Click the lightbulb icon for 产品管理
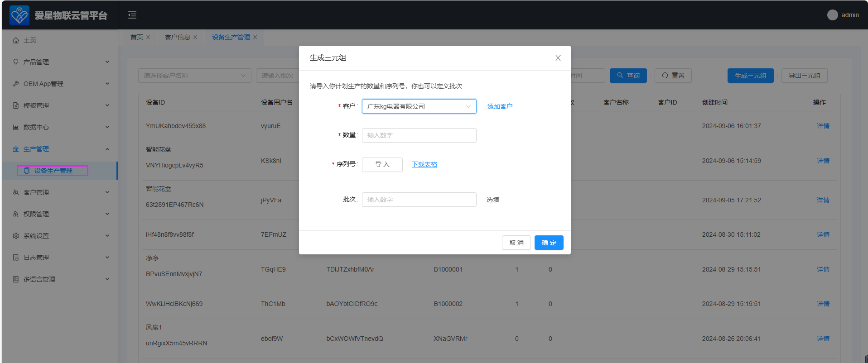This screenshot has height=363, width=868. (16, 62)
